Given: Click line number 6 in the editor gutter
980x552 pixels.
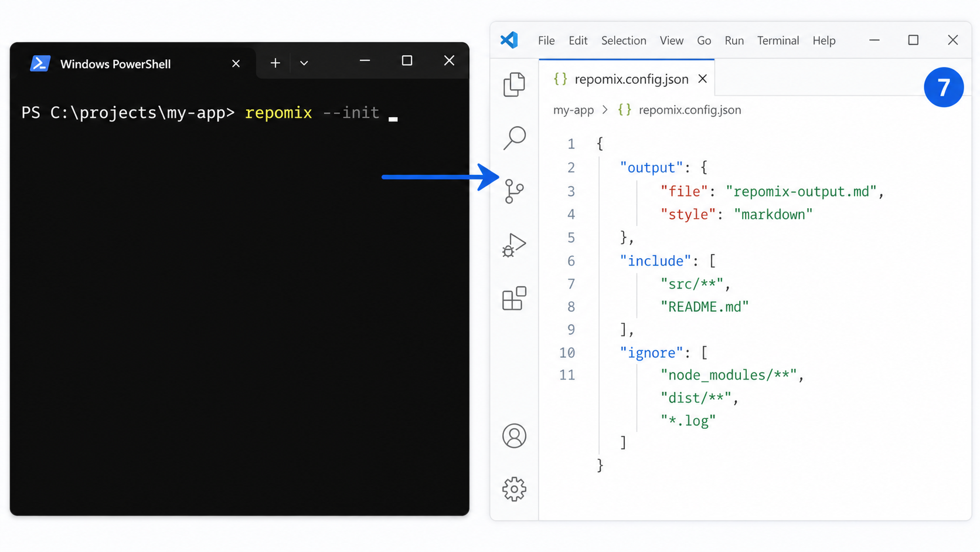Looking at the screenshot, I should click(571, 261).
